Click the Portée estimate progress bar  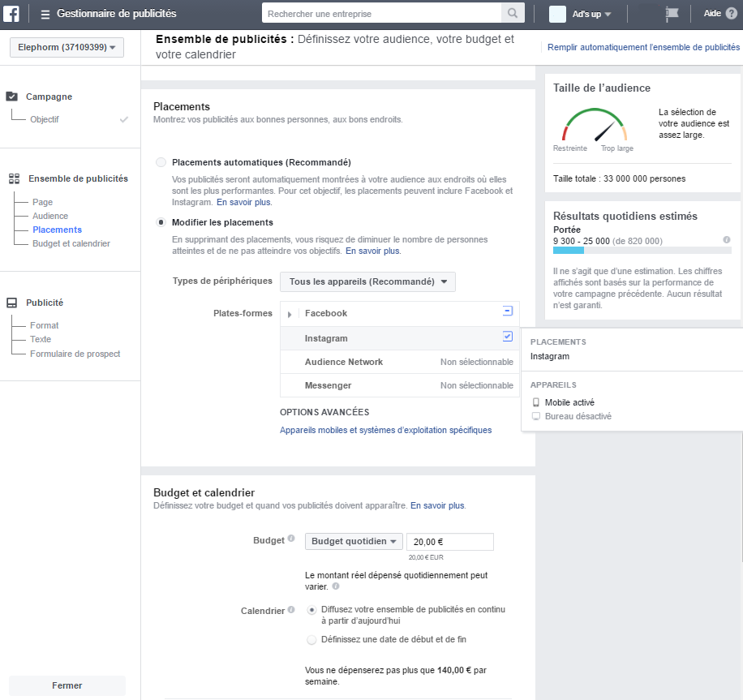642,251
